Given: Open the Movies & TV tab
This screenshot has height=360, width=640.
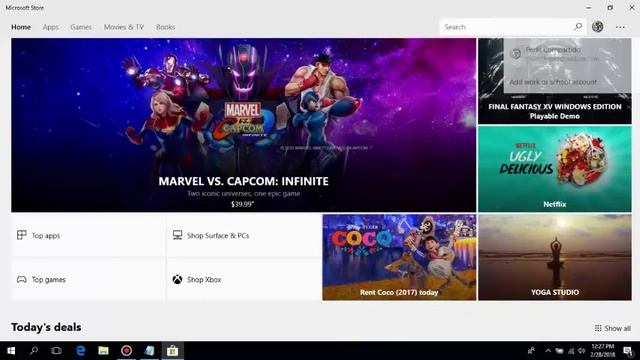Looking at the screenshot, I should (124, 27).
